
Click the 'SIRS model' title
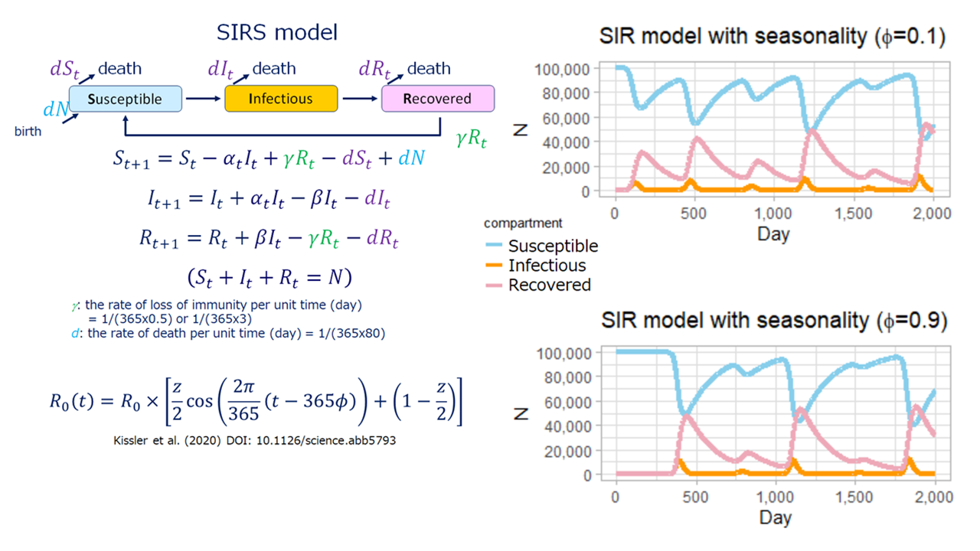click(x=276, y=32)
